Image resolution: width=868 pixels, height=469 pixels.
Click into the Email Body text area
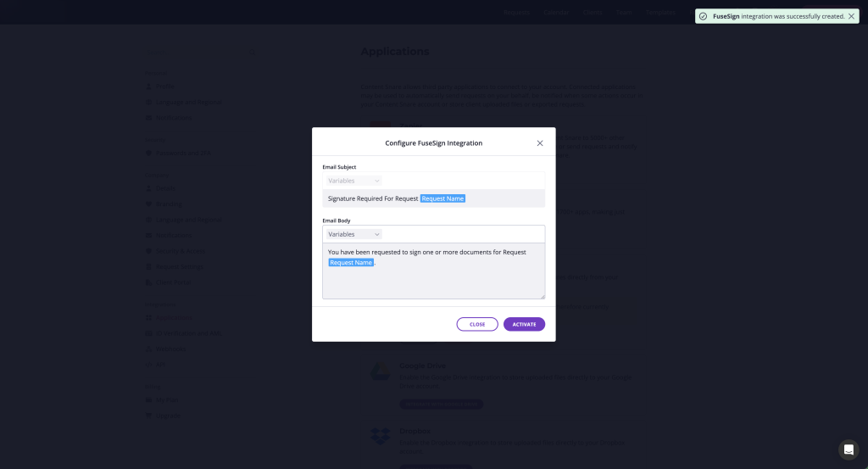[433, 271]
